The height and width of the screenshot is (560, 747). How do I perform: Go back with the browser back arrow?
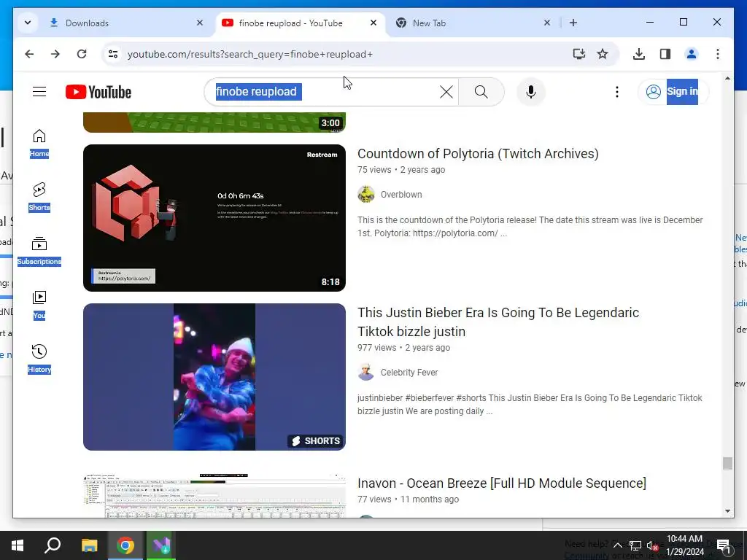coord(29,54)
